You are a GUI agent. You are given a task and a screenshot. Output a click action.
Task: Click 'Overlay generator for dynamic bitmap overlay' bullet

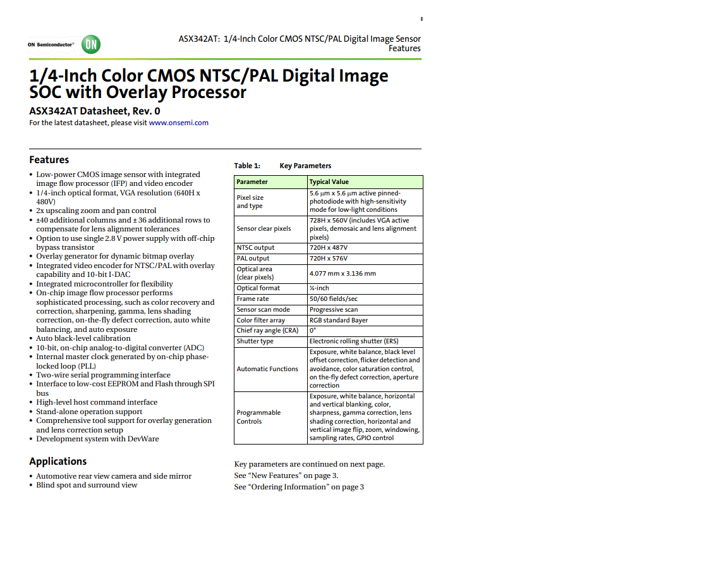point(115,256)
